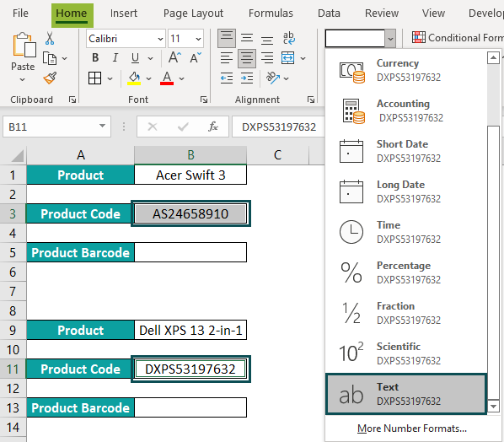Click Conditional Formatting icon
504x442 pixels.
(x=419, y=37)
